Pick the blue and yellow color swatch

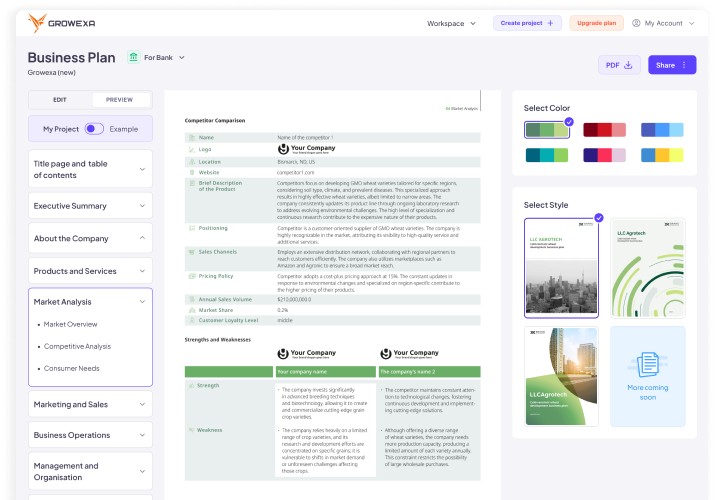[662, 155]
